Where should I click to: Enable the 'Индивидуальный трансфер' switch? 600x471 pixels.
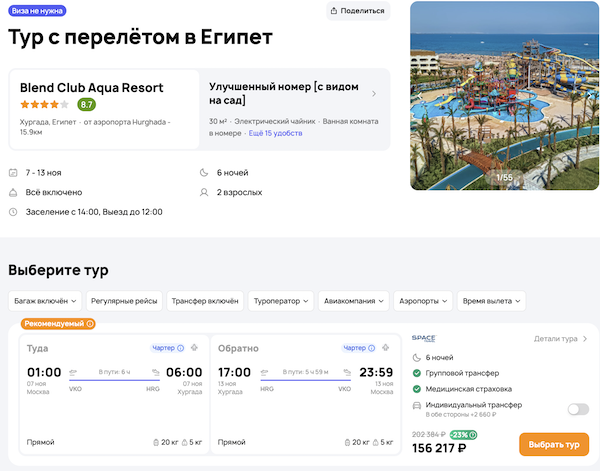(x=577, y=408)
